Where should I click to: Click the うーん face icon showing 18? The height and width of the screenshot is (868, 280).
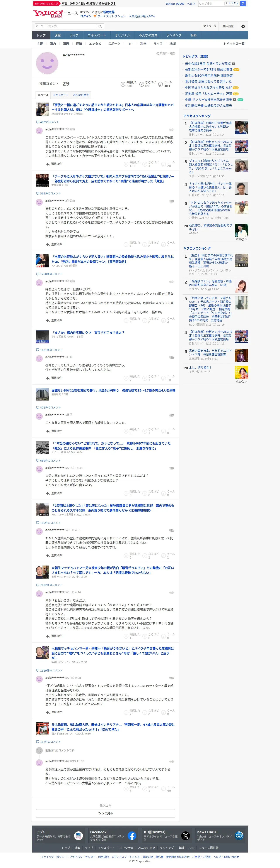pos(164,378)
